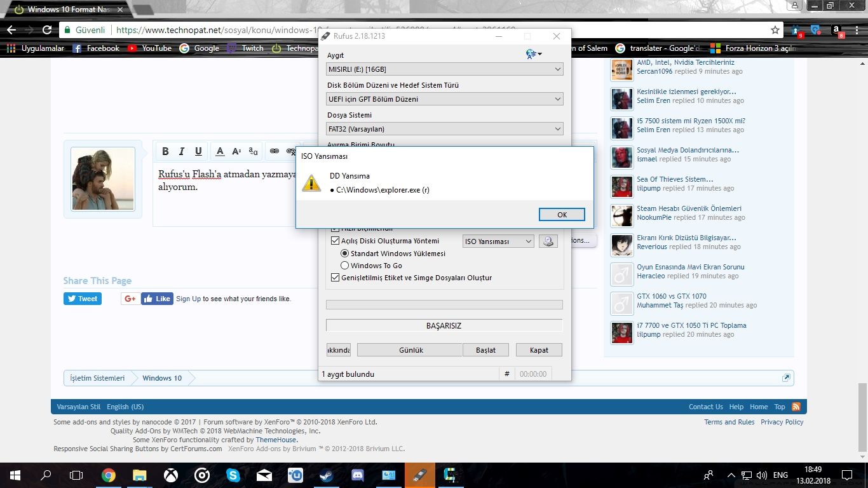Viewport: 868px width, 488px height.
Task: Reload the page in Chrome
Action: [x=47, y=30]
